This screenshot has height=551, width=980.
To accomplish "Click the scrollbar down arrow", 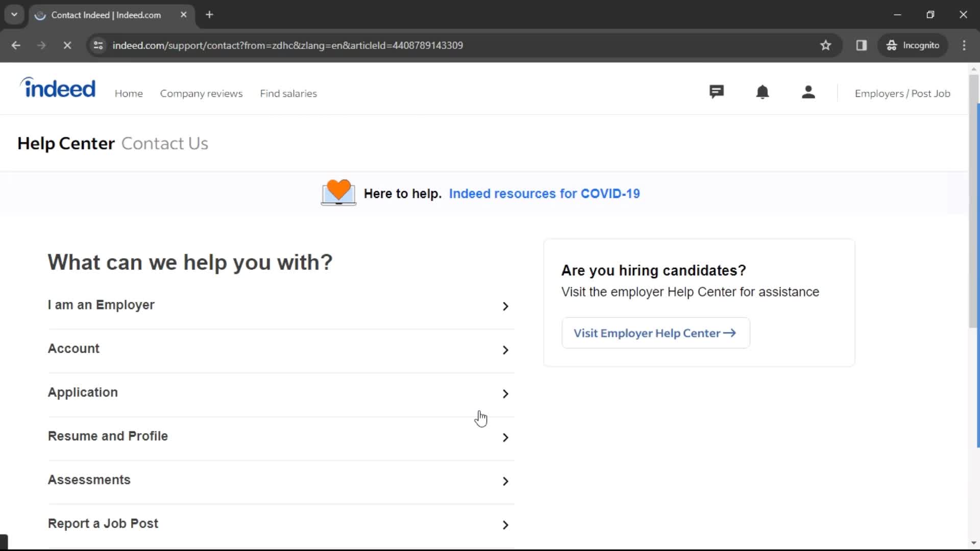I will click(974, 543).
